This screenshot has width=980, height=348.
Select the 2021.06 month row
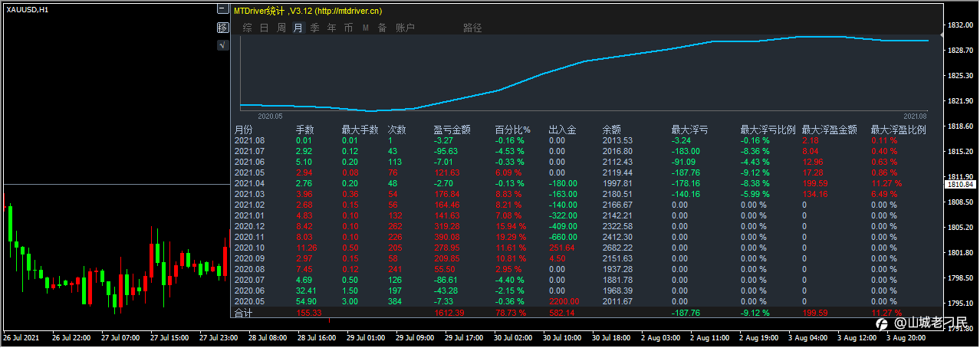587,162
